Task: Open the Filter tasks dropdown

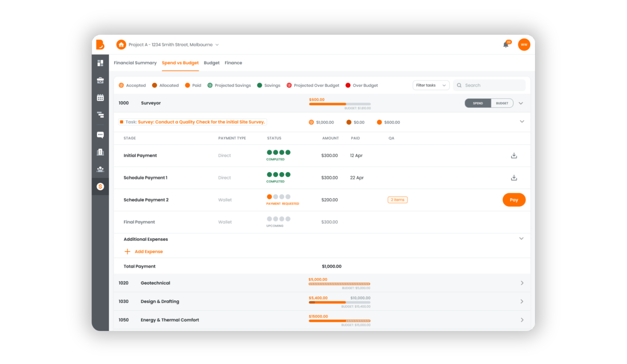Action: pyautogui.click(x=430, y=85)
